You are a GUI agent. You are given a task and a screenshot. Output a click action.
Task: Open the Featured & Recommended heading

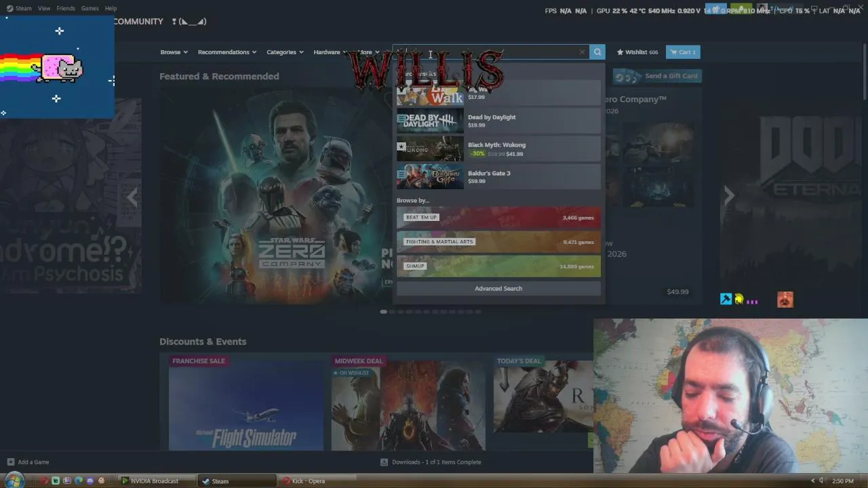click(x=219, y=77)
